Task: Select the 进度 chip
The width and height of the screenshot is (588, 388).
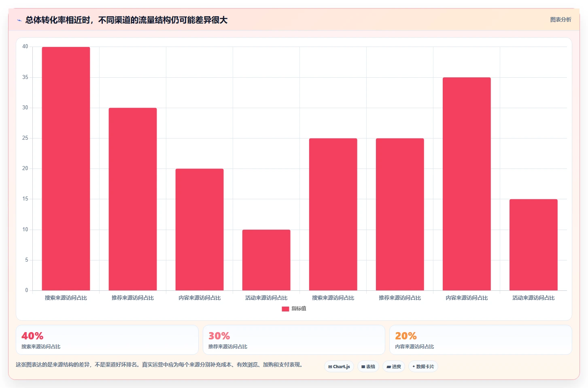Action: (394, 367)
